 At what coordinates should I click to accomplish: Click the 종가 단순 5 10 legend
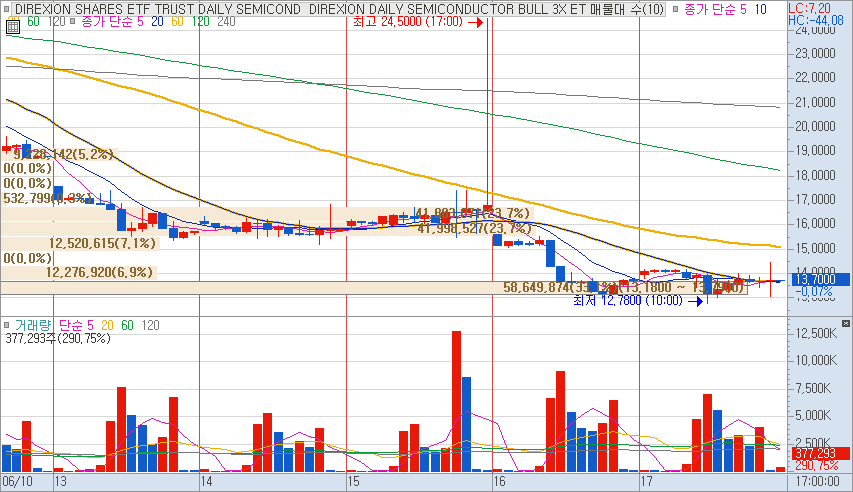(725, 9)
